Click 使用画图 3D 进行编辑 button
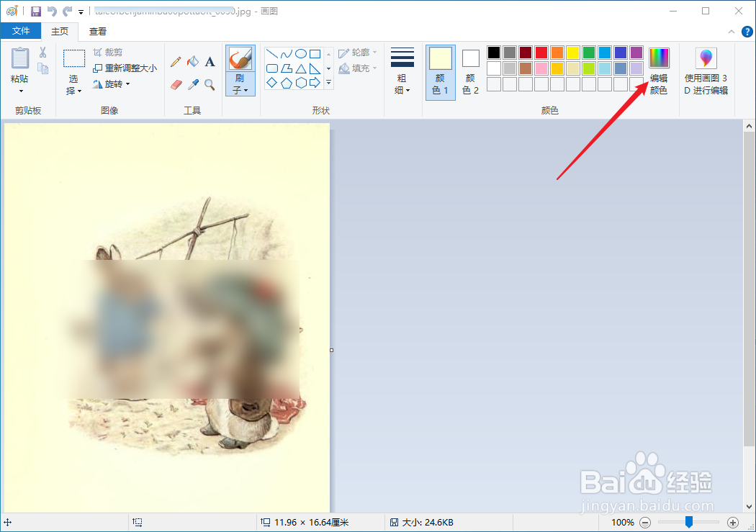756x532 pixels. pos(706,71)
